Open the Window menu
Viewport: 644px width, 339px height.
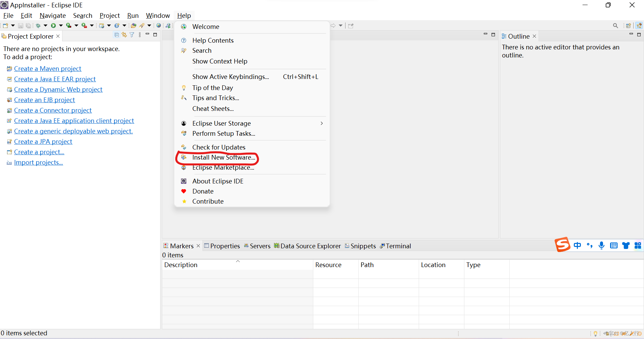pos(158,15)
